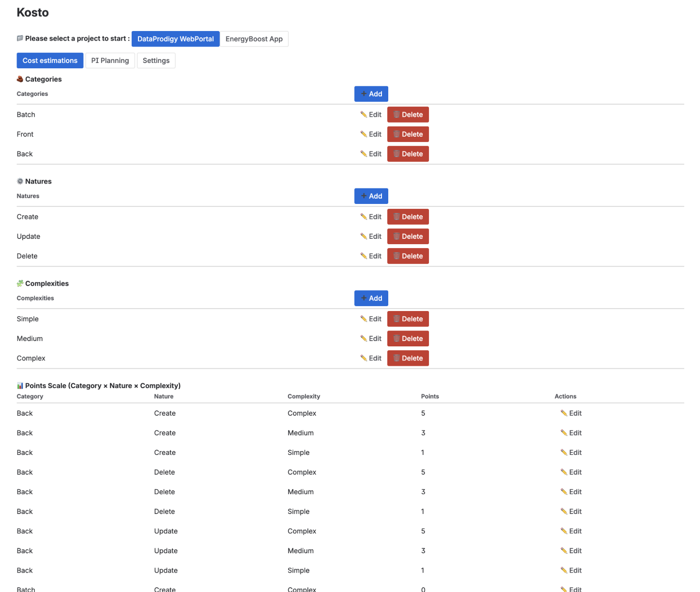This screenshot has width=700, height=592.
Task: Click the trash icon on Simple's Delete button
Action: [397, 319]
